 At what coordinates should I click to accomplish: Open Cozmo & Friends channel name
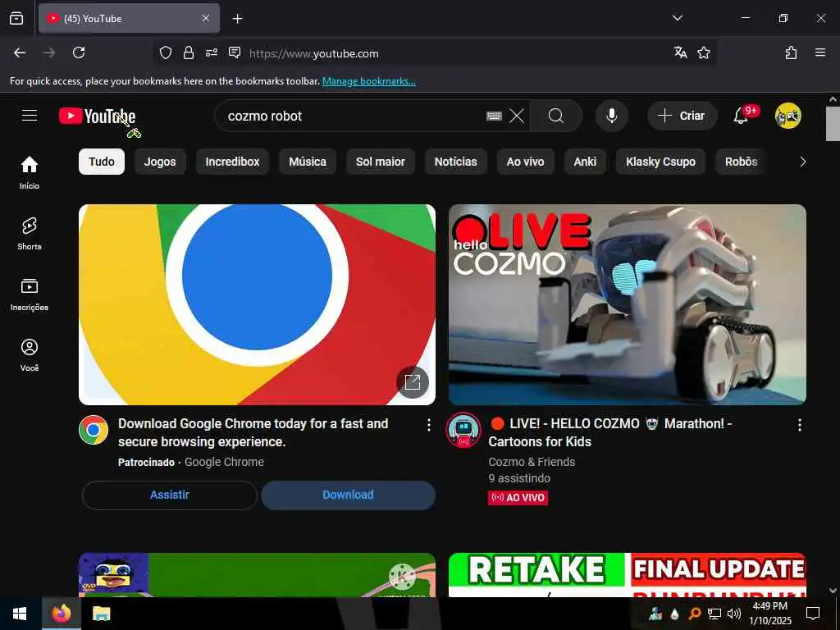point(532,462)
